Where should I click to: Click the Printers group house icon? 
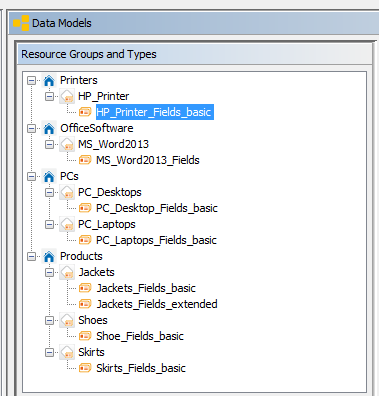49,80
